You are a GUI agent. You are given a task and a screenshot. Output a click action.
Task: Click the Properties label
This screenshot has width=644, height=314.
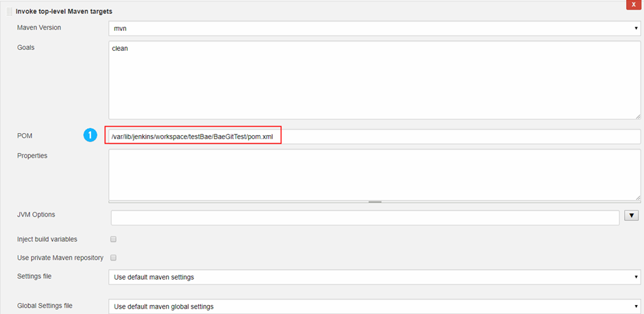point(32,156)
